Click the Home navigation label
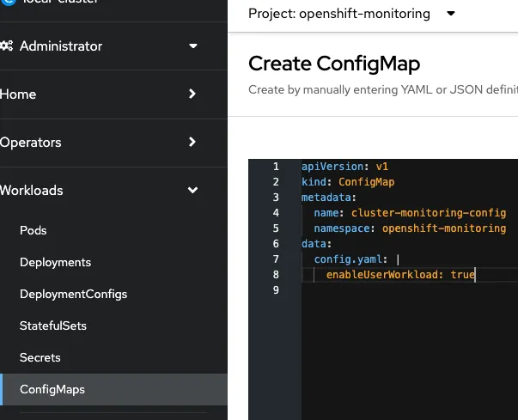518x420 pixels. [x=19, y=94]
